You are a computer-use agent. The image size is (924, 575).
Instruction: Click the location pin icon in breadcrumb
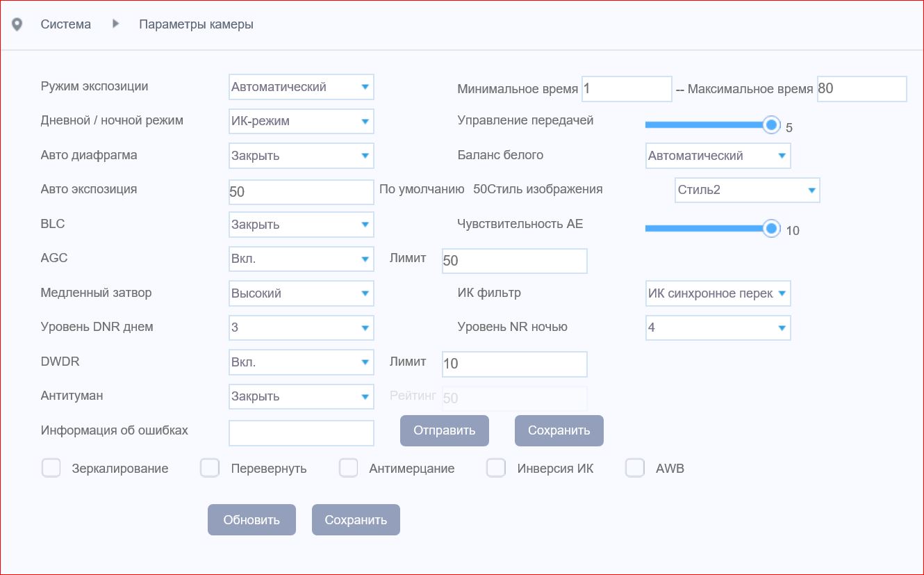[17, 24]
